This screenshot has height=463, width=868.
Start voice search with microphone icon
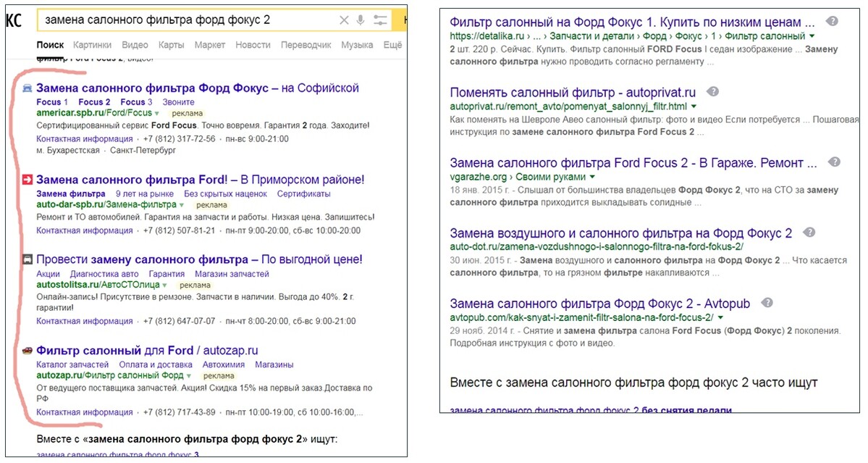[x=361, y=20]
